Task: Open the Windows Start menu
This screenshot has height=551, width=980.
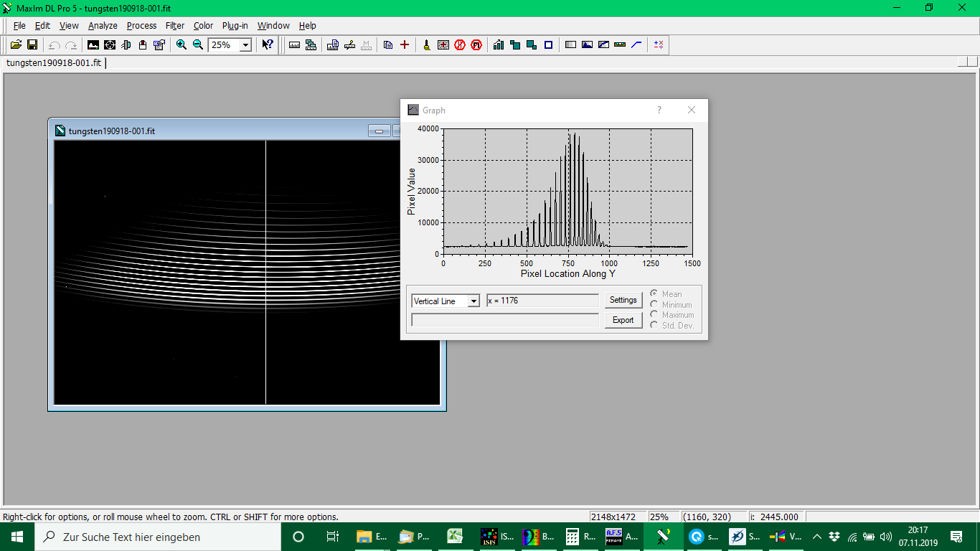Action: 17,537
